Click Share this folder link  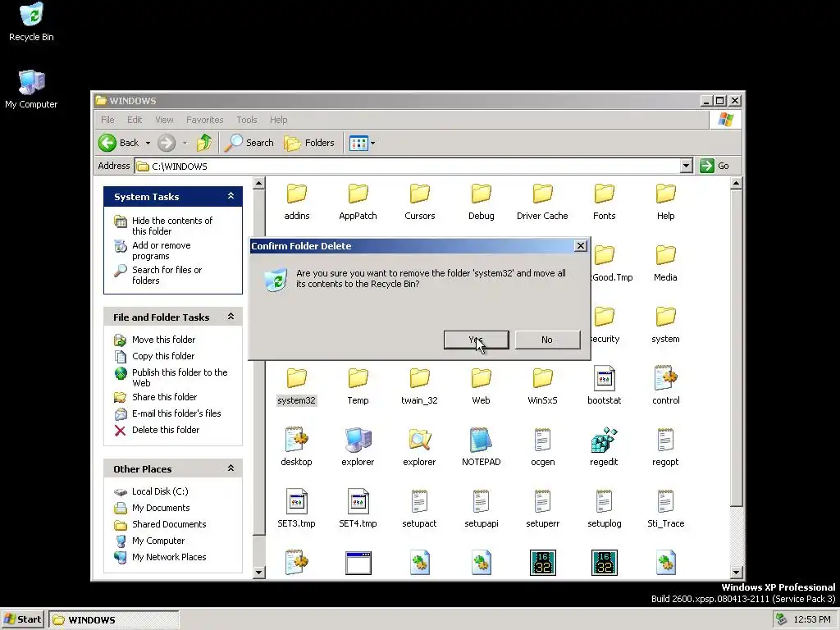pyautogui.click(x=164, y=397)
